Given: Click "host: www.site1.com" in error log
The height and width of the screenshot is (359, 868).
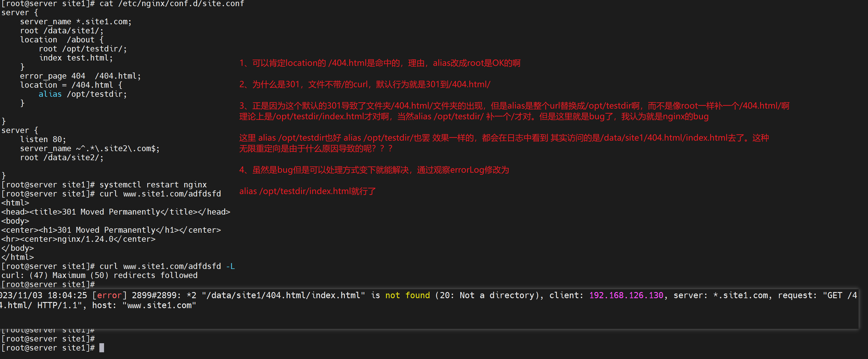Looking at the screenshot, I should (145, 306).
